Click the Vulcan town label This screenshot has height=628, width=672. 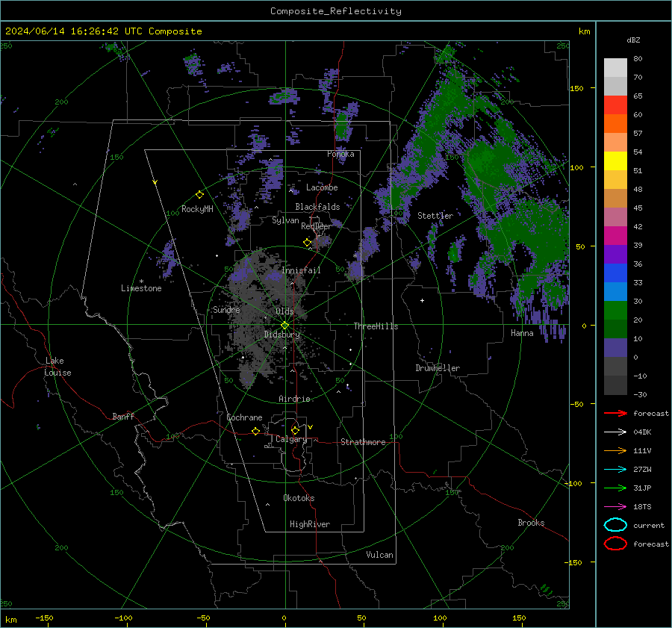379,555
